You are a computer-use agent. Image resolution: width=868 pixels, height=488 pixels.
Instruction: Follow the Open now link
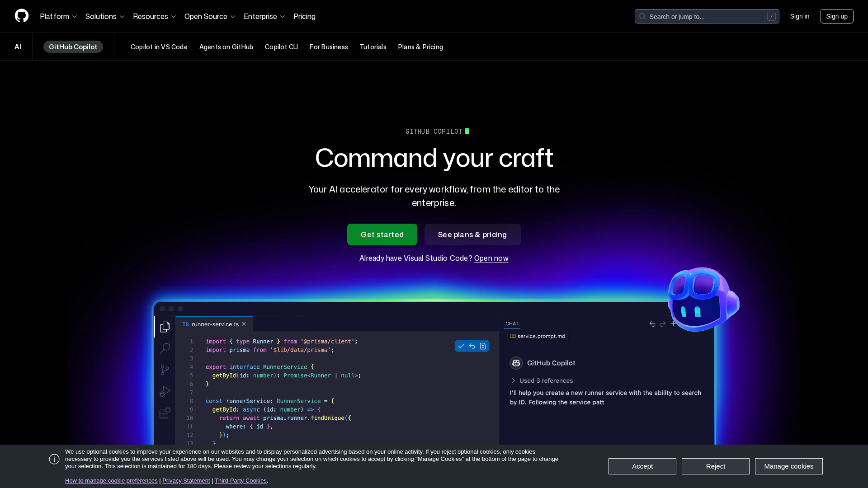point(491,258)
